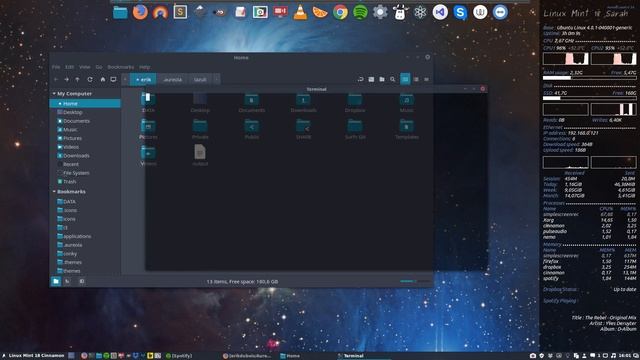640x360 pixels.
Task: Click the house-shaped home toolbar icon
Action: [103, 80]
